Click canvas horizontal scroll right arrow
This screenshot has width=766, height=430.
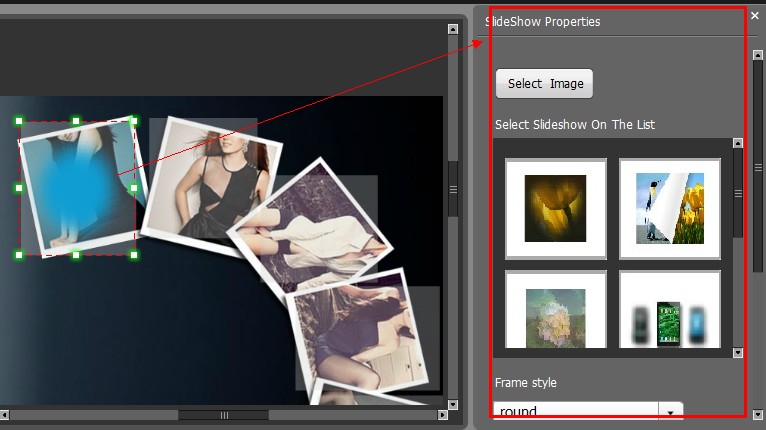[443, 415]
